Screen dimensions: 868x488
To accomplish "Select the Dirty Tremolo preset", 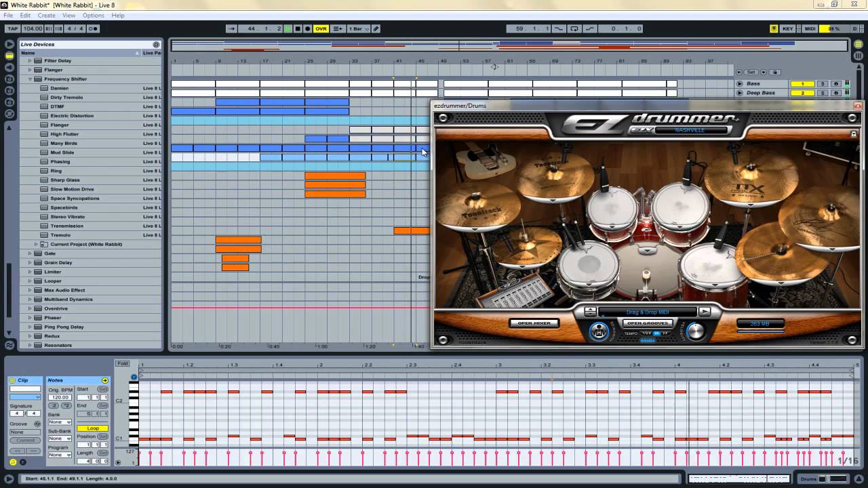I will pos(66,97).
